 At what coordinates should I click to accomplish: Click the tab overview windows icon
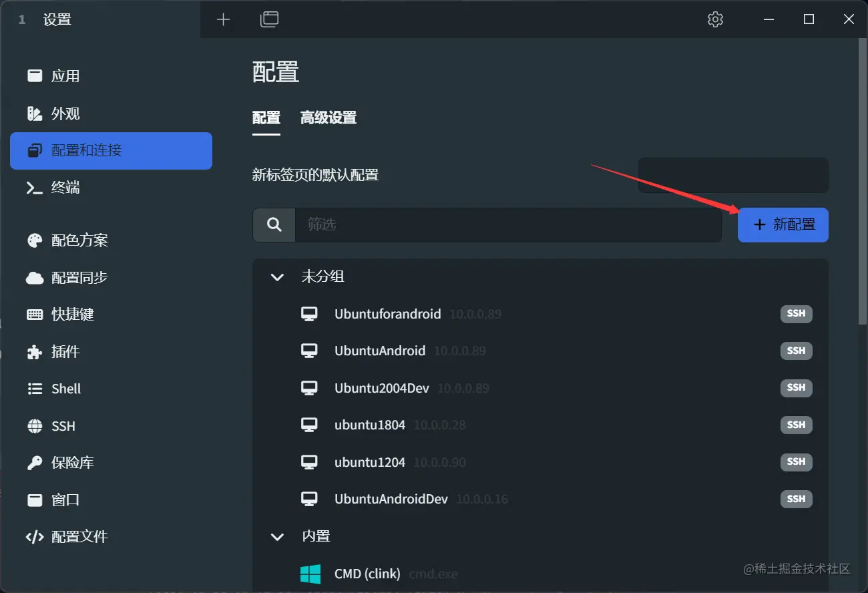[x=269, y=19]
